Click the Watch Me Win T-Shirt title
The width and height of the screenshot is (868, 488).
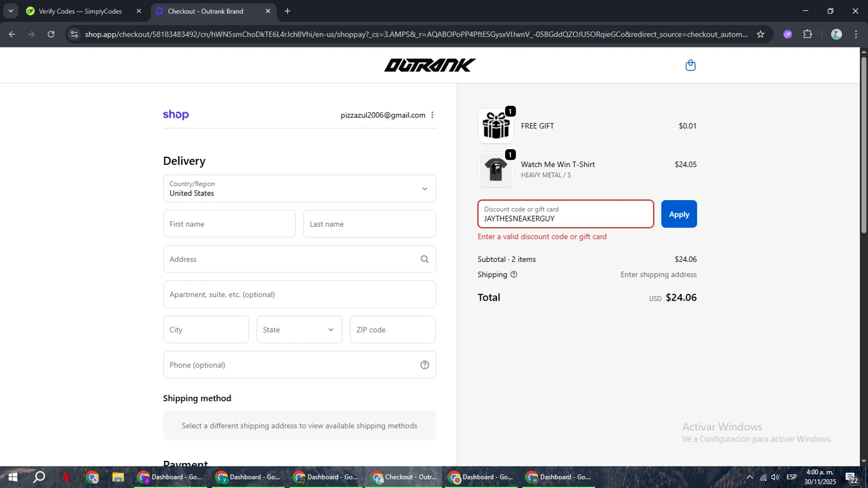pos(558,164)
